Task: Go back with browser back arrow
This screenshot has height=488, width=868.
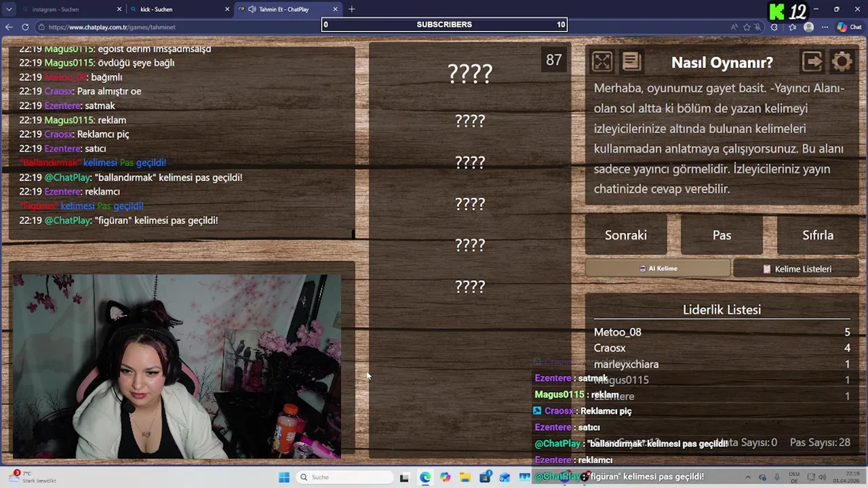Action: click(9, 27)
